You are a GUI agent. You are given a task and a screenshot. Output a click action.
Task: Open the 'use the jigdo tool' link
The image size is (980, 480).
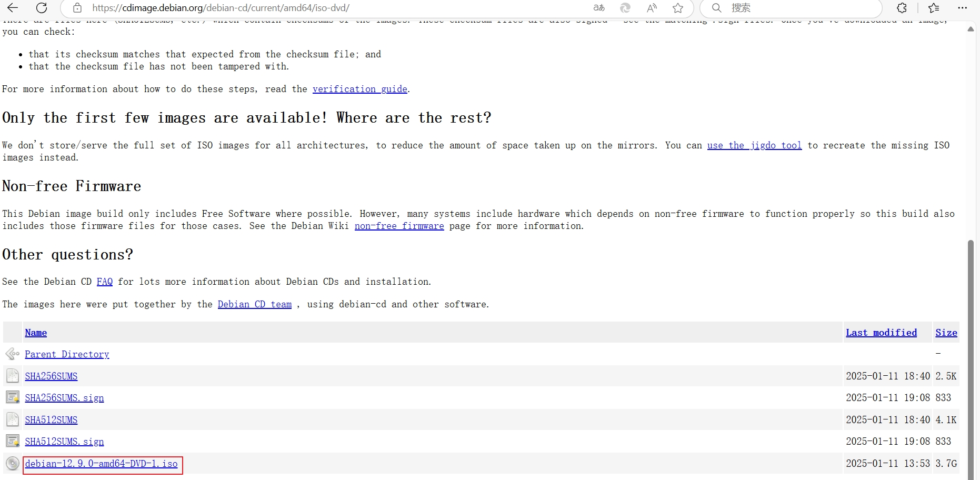click(754, 145)
